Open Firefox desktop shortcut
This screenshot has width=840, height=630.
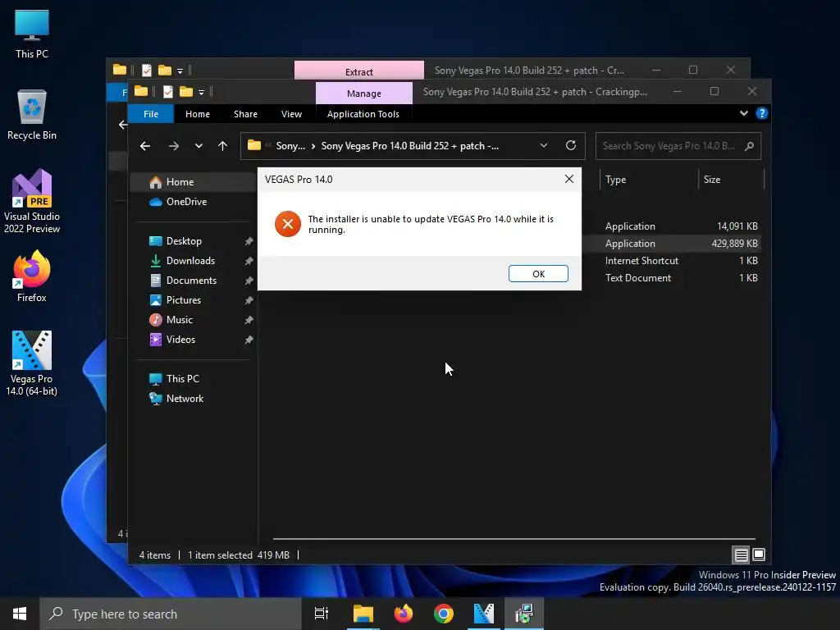32,277
